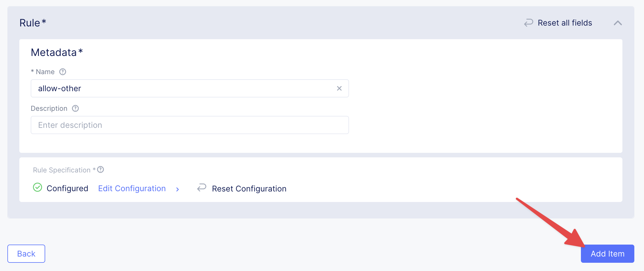The height and width of the screenshot is (271, 644).
Task: Click the help icon beside Name label
Action: 63,72
